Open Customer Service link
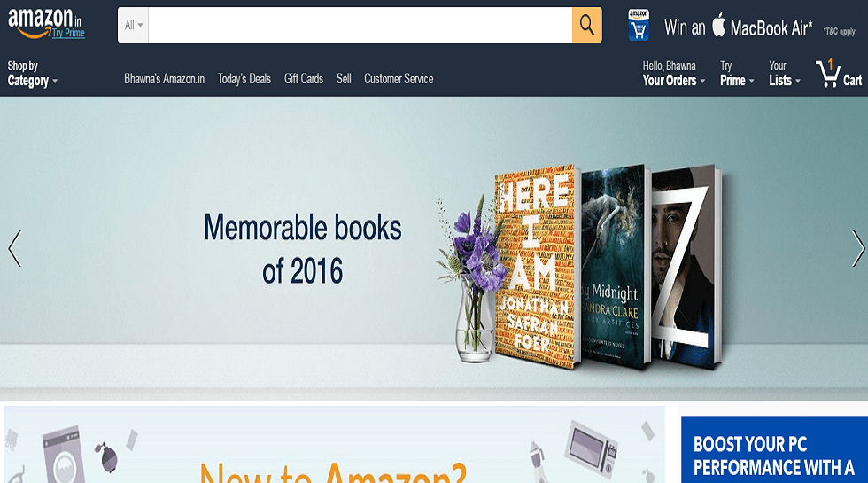This screenshot has height=483, width=868. [x=399, y=79]
